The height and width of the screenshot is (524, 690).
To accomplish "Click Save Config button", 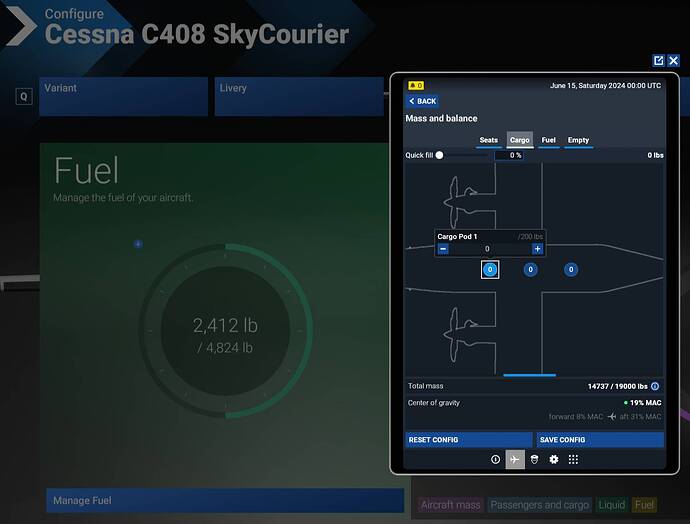I will click(600, 440).
